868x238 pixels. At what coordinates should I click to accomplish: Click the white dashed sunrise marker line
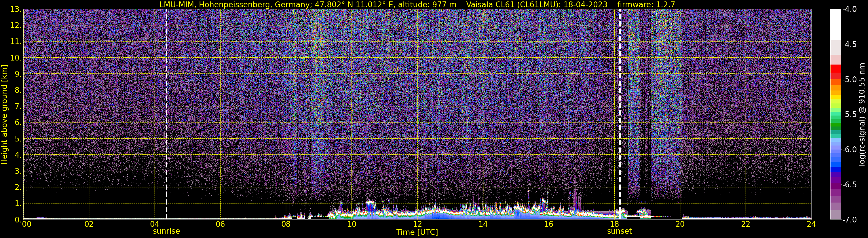(166, 114)
